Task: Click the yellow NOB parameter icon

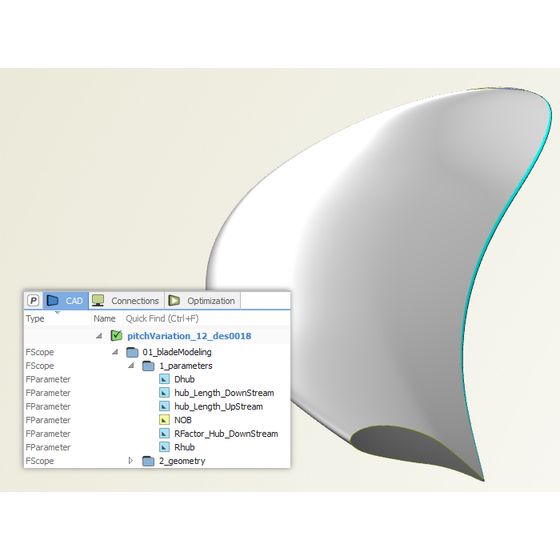Action: 164,420
